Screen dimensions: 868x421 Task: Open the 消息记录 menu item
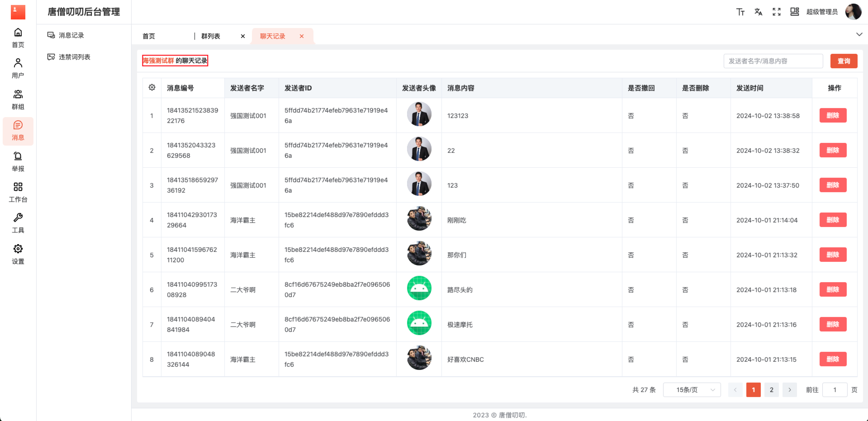(70, 35)
